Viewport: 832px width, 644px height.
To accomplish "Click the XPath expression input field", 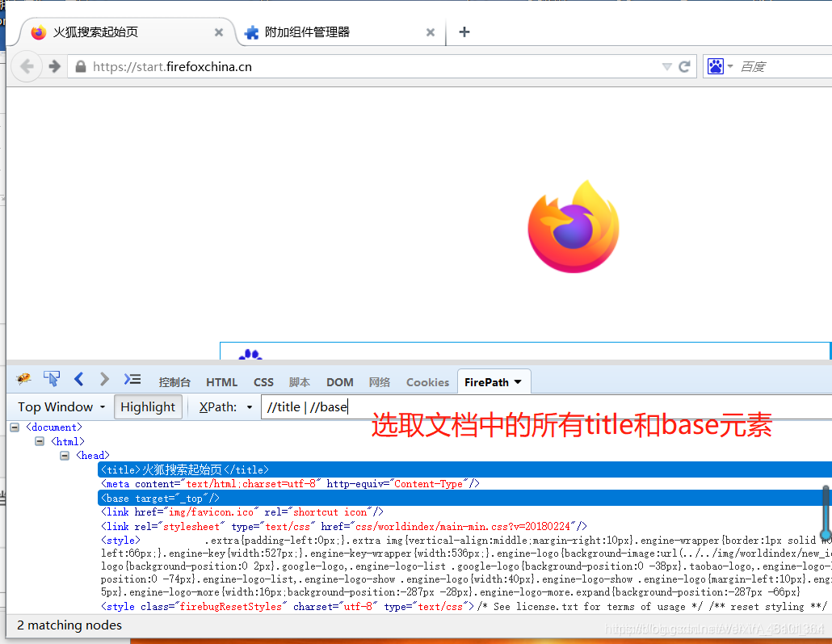I will (547, 407).
